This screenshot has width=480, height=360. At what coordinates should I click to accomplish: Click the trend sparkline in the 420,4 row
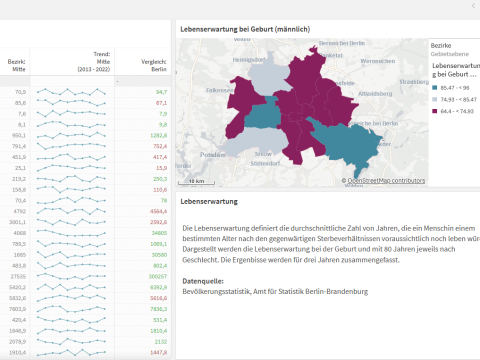pyautogui.click(x=71, y=320)
